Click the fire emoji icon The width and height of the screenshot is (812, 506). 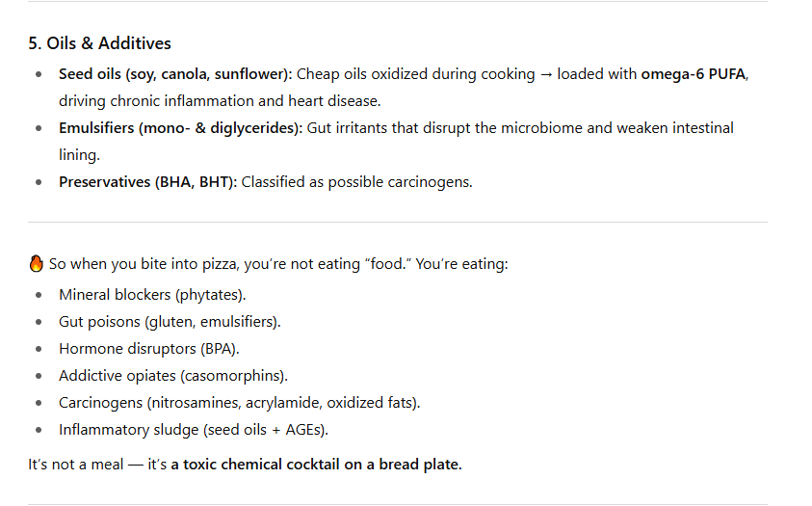[x=36, y=264]
